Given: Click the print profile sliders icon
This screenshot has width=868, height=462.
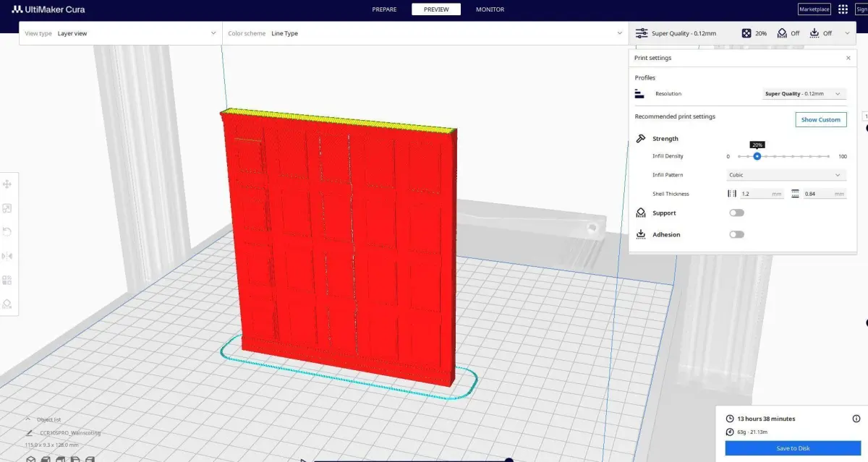Looking at the screenshot, I should [x=641, y=33].
